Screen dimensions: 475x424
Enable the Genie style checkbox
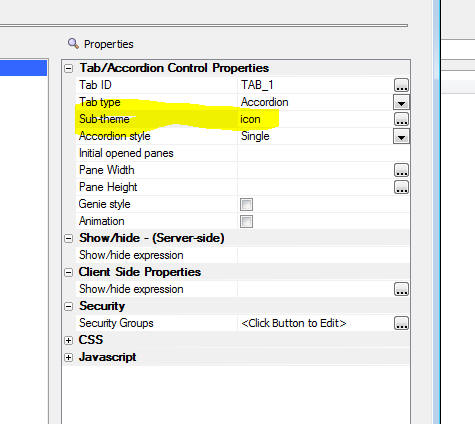click(x=246, y=204)
